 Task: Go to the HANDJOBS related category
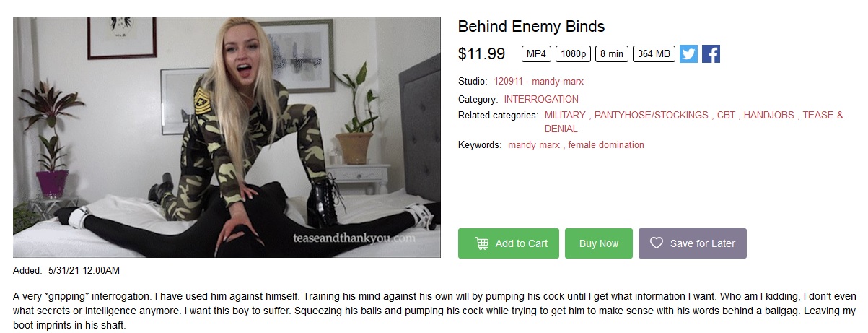coord(768,115)
